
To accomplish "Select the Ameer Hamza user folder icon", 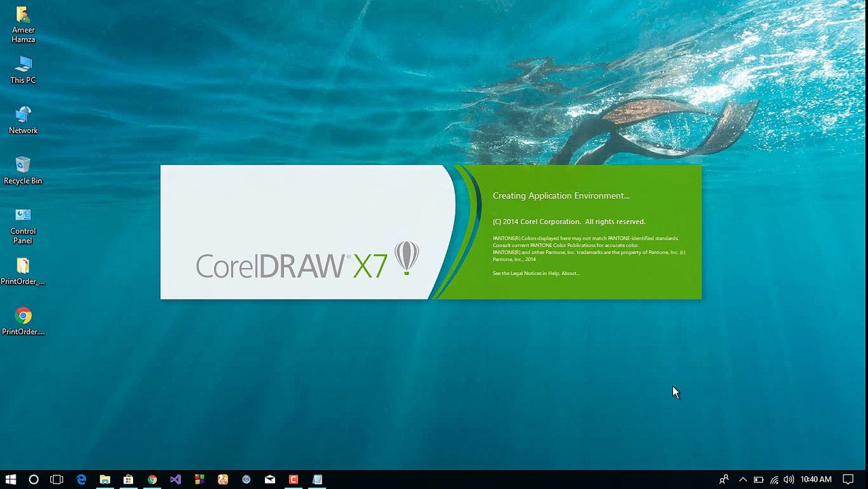I will (23, 24).
